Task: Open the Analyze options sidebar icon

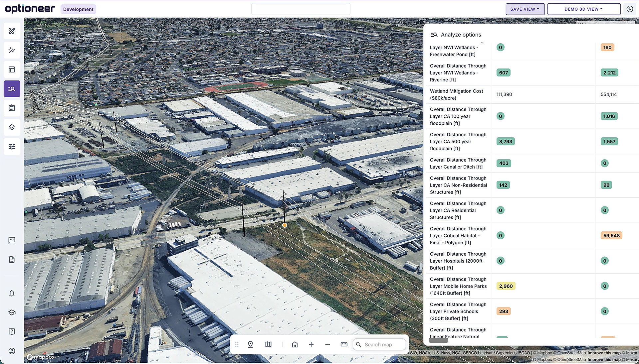Action: tap(12, 89)
